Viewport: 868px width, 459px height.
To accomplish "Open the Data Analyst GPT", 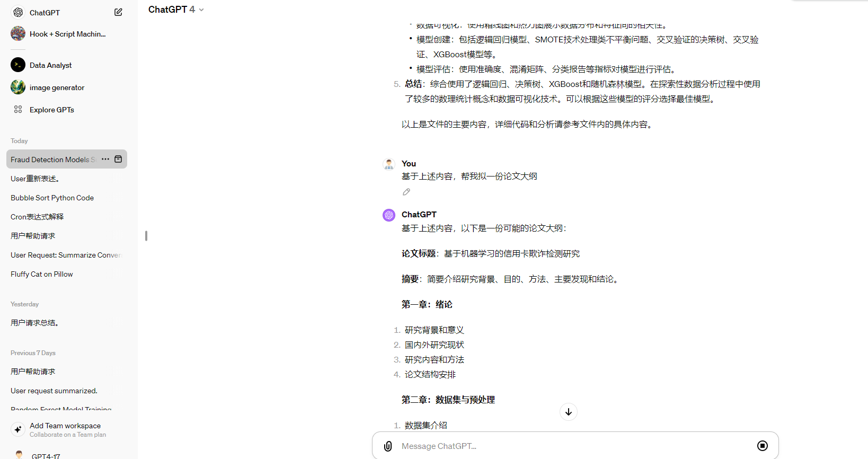I will (67, 65).
